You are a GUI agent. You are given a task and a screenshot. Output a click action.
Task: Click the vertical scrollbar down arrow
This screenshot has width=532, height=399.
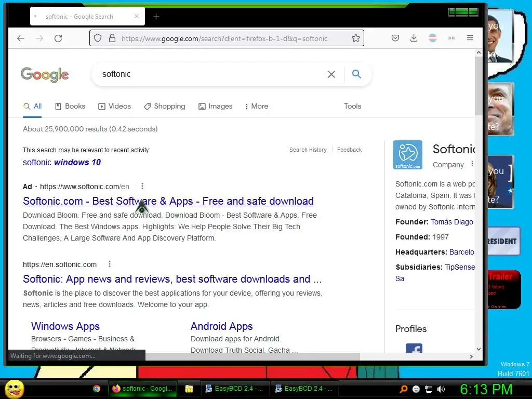point(478,349)
